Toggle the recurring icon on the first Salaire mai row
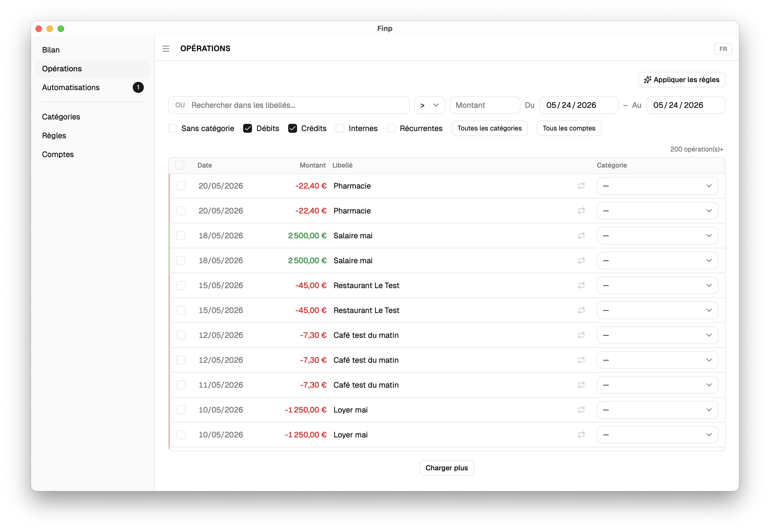 [x=581, y=236]
